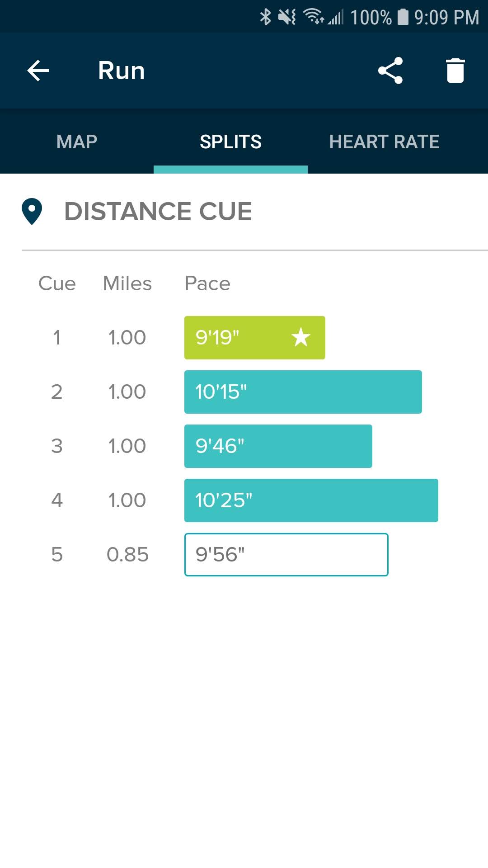
Task: Tap the Wi-Fi status icon
Action: (x=313, y=17)
